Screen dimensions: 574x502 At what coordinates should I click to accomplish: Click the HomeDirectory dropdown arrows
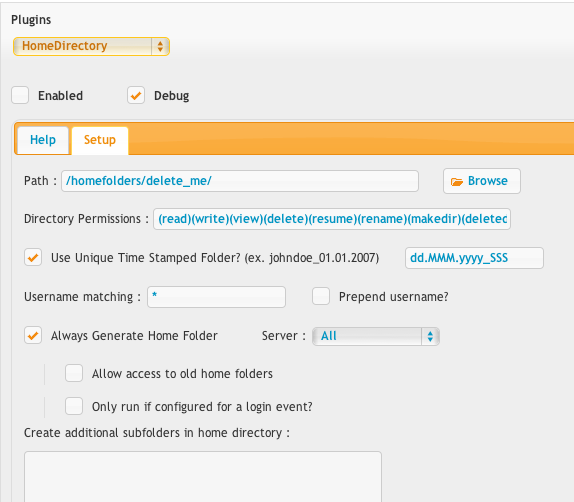[160, 47]
